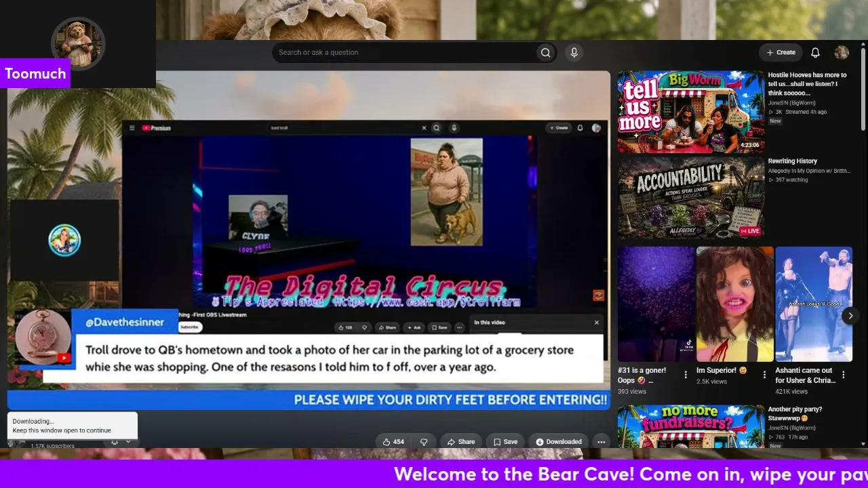Close the 'In this video' panel
868x488 pixels.
tap(597, 323)
